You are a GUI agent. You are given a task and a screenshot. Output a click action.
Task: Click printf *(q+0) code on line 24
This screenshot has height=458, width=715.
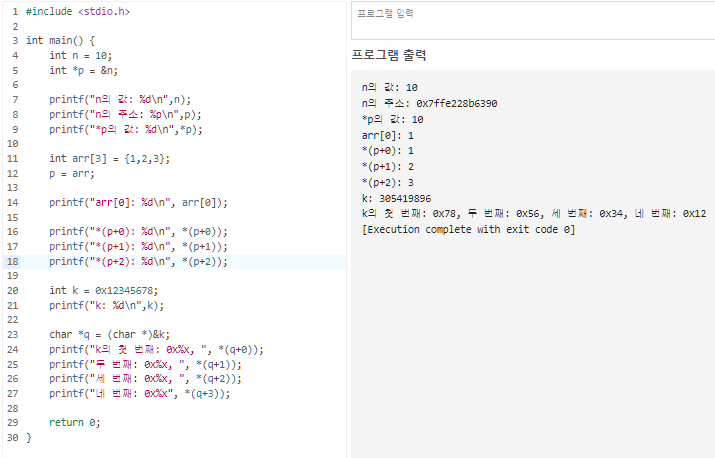coord(156,350)
